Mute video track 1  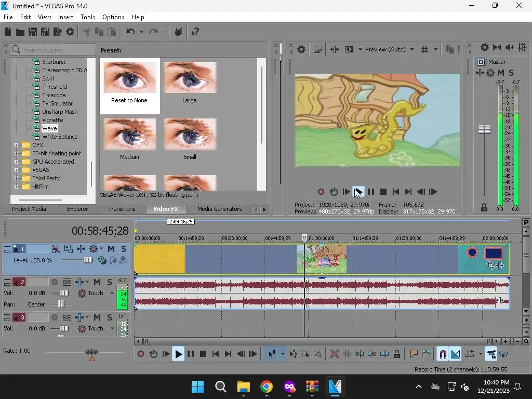[x=111, y=249]
